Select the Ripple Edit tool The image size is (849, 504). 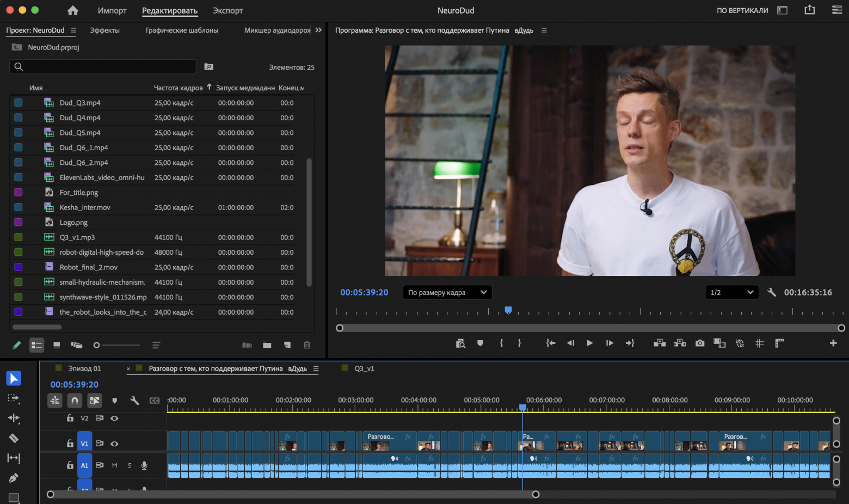14,418
